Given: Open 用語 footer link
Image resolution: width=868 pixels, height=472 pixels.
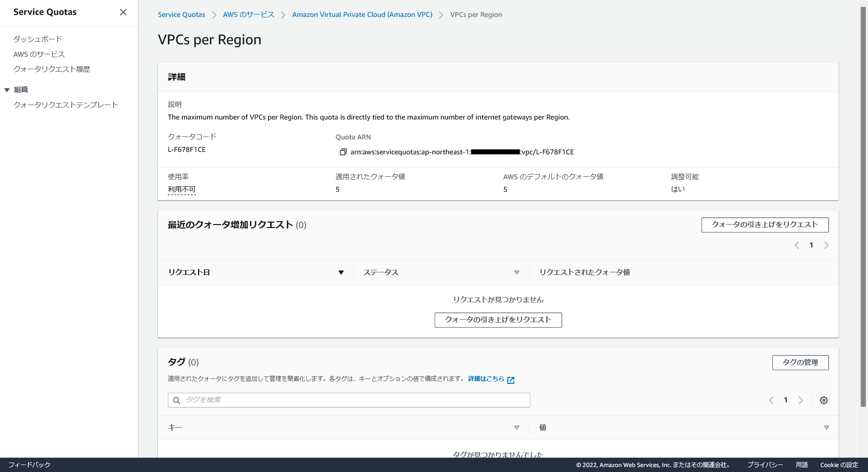Looking at the screenshot, I should 802,465.
